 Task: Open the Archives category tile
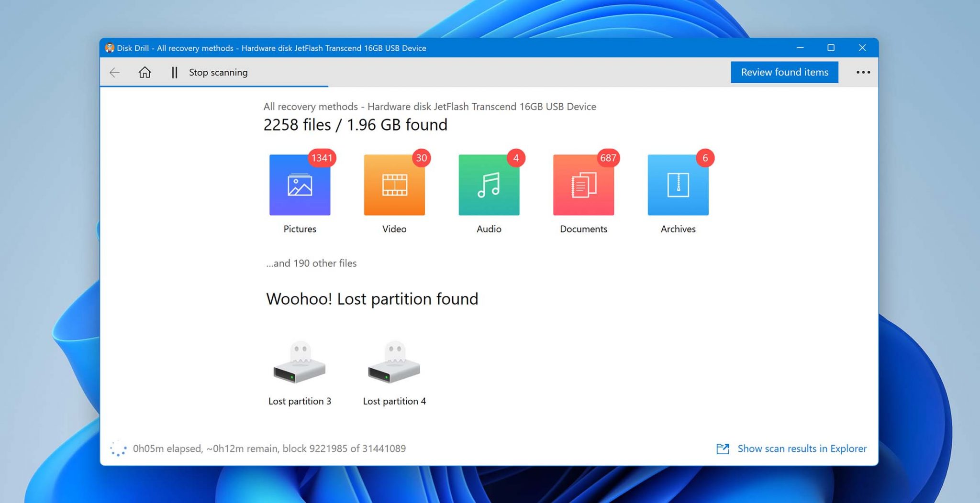tap(678, 185)
